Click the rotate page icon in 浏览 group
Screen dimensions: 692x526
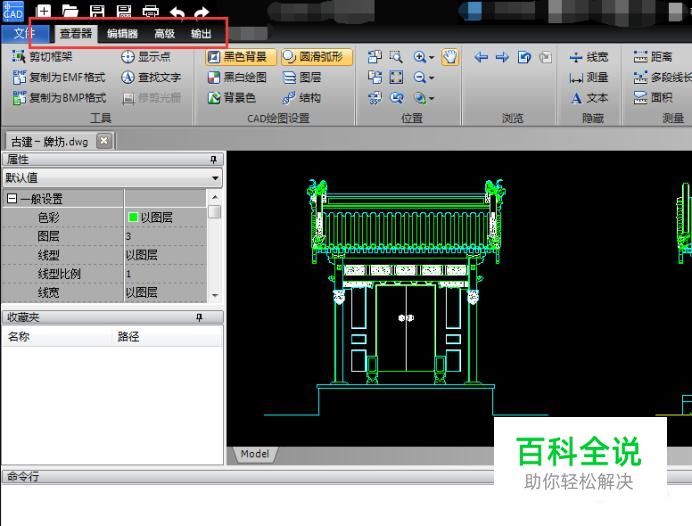click(x=524, y=57)
